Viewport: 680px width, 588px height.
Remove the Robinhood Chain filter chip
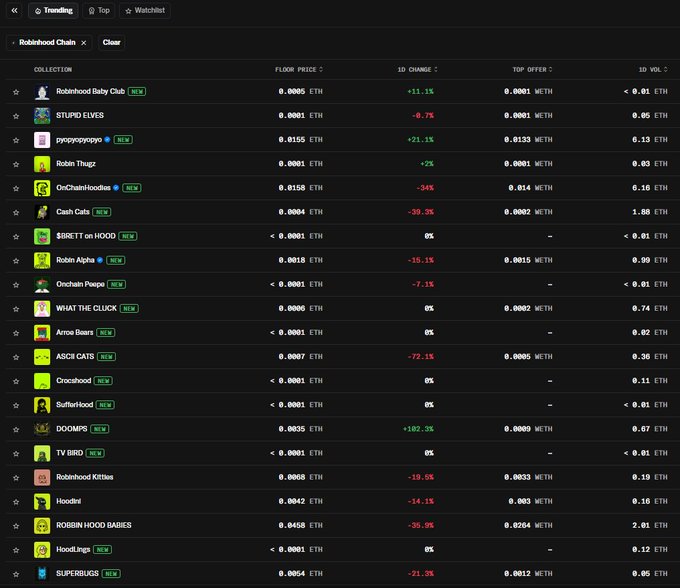tap(84, 42)
